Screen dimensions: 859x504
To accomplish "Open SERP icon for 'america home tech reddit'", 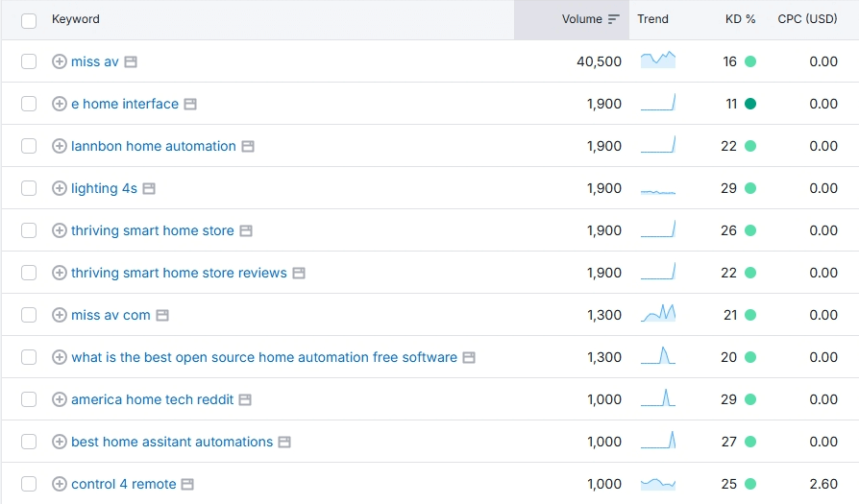I will pos(245,399).
